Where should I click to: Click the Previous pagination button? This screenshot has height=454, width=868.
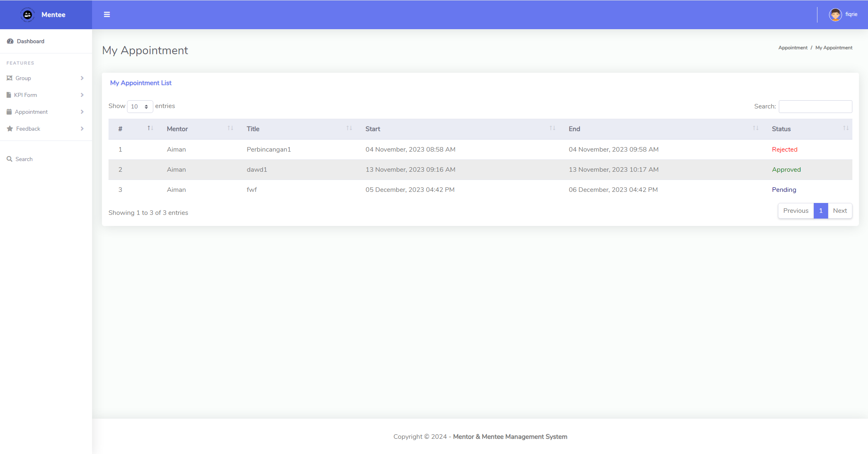(x=795, y=211)
